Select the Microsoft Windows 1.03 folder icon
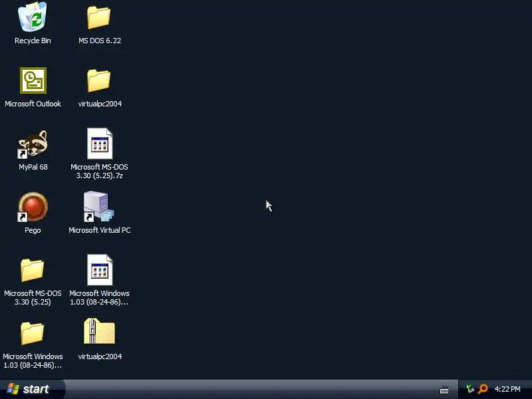Viewport: 532px width, 399px height. [x=32, y=333]
